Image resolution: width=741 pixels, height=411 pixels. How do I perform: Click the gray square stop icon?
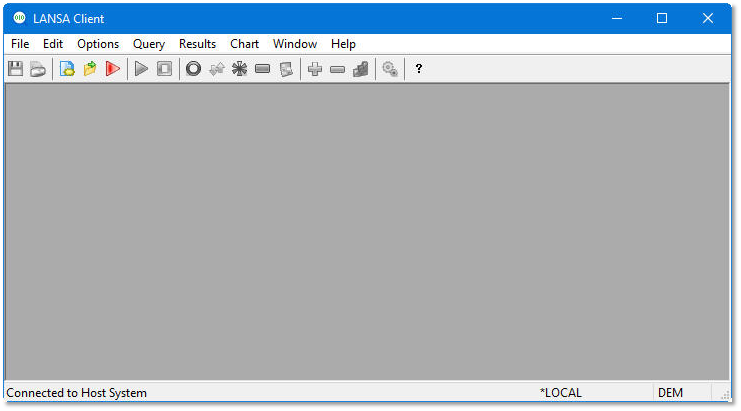[x=164, y=69]
